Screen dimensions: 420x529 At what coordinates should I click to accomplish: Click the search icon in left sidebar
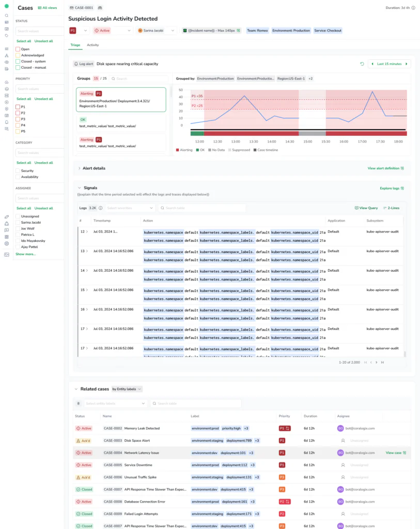(x=7, y=16)
